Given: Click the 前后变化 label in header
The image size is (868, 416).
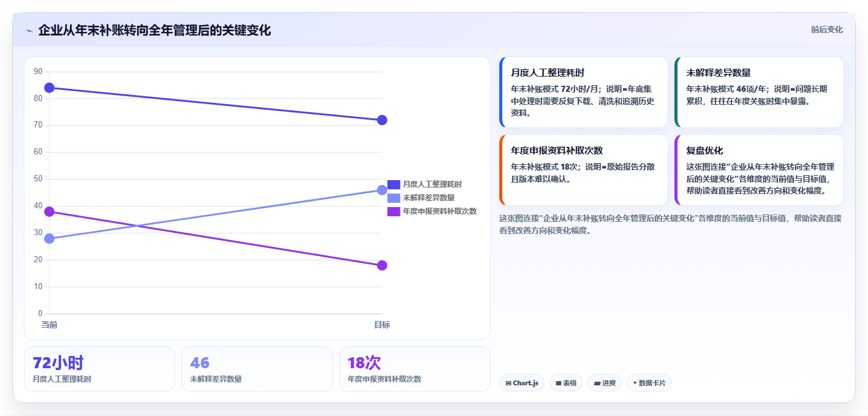Looking at the screenshot, I should point(826,29).
